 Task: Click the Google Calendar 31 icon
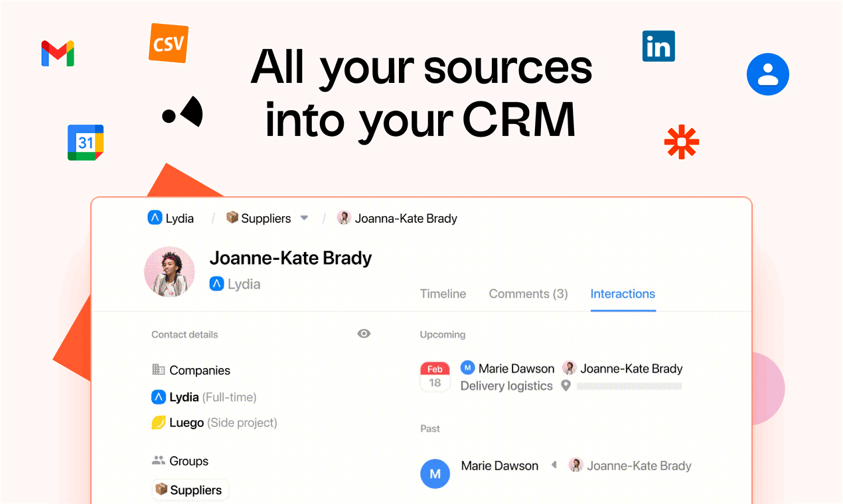tap(86, 143)
